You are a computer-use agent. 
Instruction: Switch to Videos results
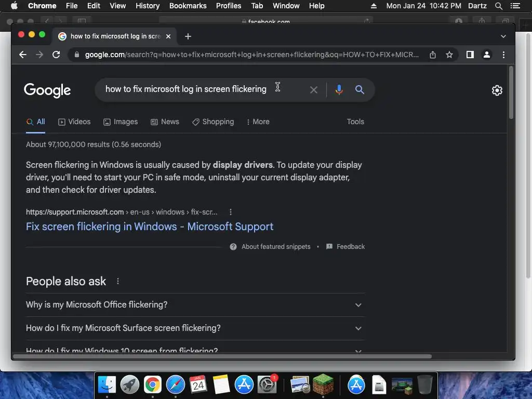tap(74, 122)
